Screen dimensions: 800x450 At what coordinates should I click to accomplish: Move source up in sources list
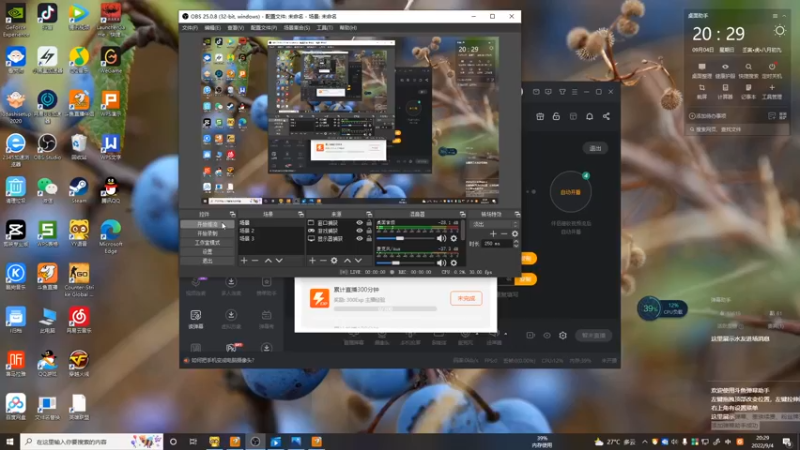pyautogui.click(x=347, y=261)
